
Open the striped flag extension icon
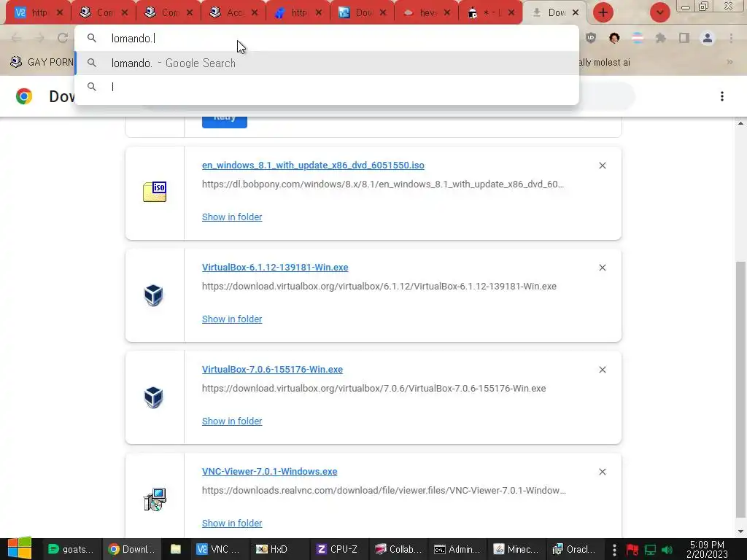[x=638, y=38]
